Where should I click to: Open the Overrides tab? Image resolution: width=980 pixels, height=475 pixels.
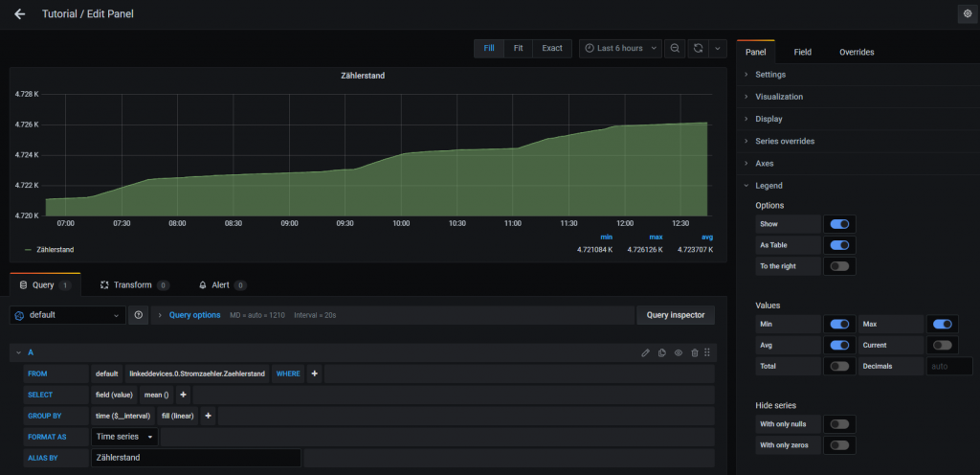(x=856, y=52)
